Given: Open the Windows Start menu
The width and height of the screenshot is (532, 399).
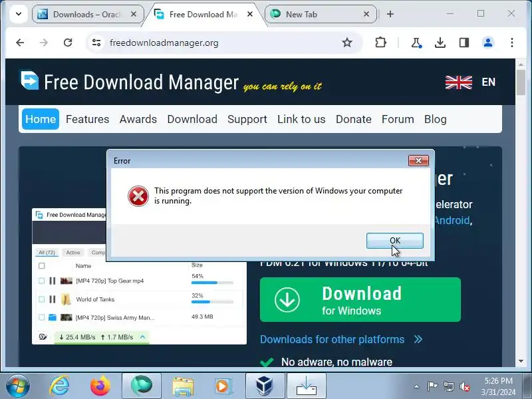Looking at the screenshot, I should pos(18,386).
